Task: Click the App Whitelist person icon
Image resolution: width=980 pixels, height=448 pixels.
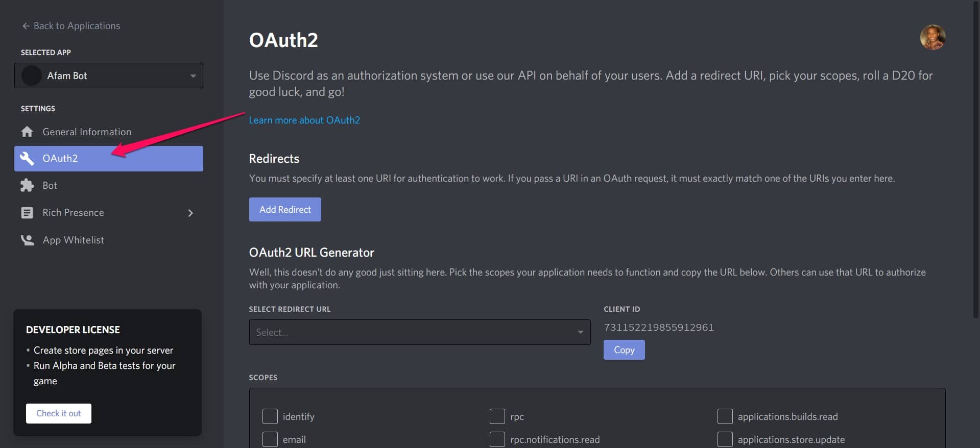Action: (x=27, y=240)
